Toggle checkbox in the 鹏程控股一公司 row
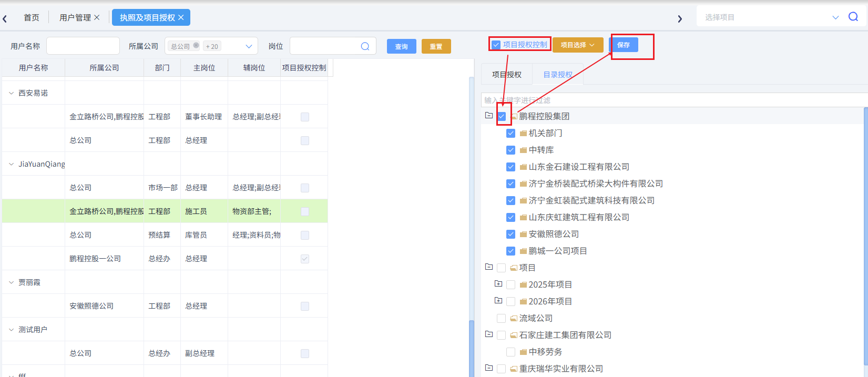The width and height of the screenshot is (868, 377). 305,259
